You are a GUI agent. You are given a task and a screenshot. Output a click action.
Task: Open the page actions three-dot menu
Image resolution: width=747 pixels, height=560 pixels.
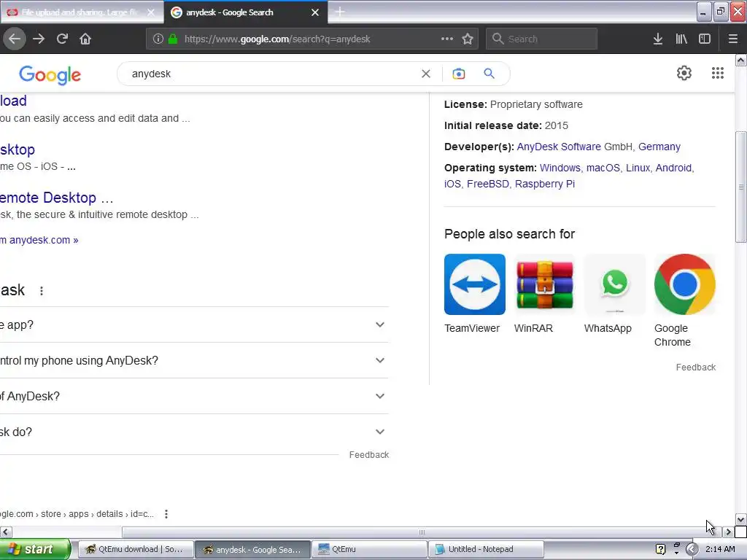click(x=447, y=39)
